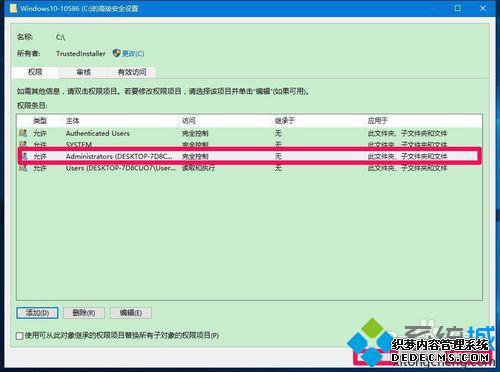Click the 删除(R) button

tap(84, 313)
